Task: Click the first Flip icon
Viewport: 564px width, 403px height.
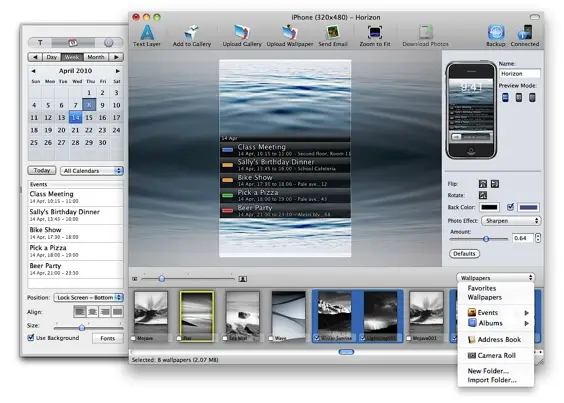Action: [483, 184]
